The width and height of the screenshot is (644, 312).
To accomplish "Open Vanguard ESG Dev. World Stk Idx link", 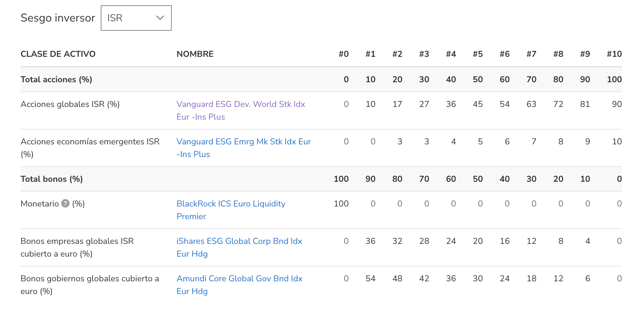I will [x=241, y=110].
